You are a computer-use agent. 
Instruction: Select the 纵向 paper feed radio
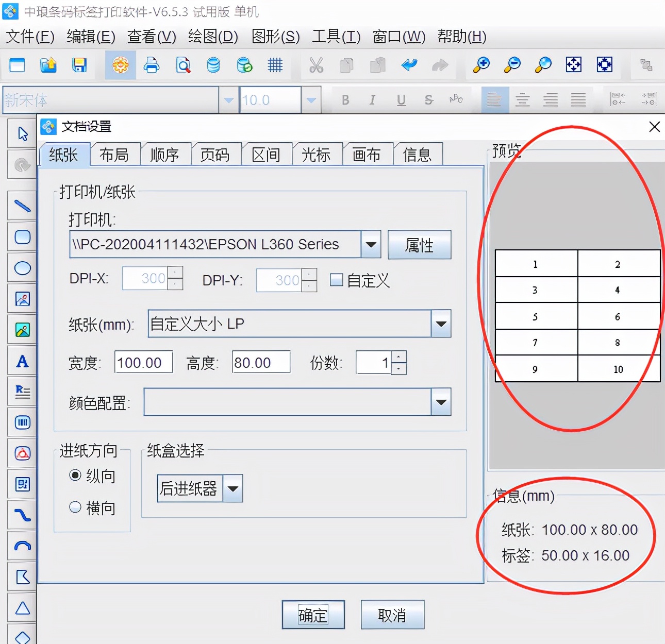75,475
